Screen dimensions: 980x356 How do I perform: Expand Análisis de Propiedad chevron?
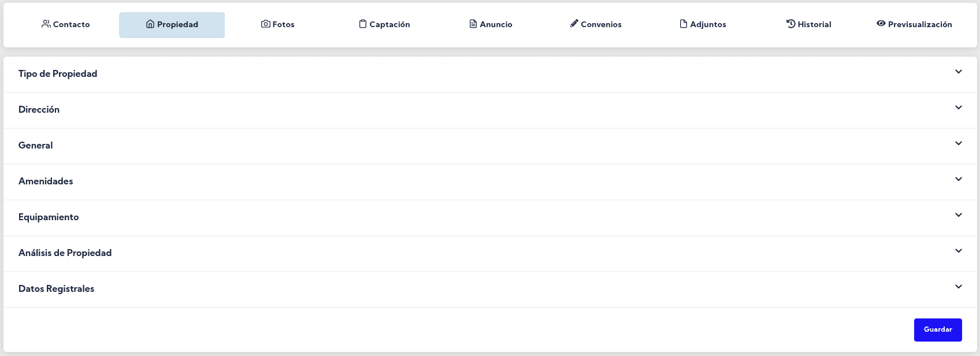959,251
